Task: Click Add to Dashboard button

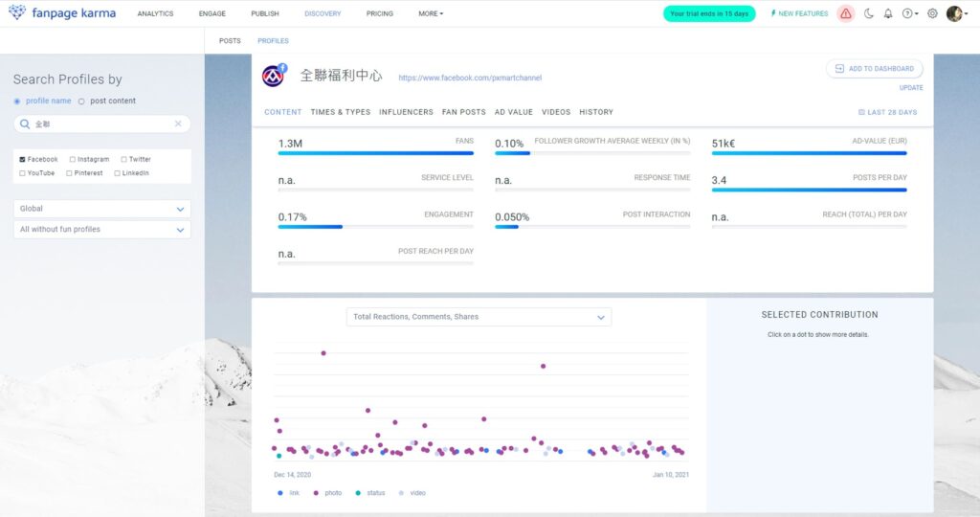Action: pyautogui.click(x=874, y=69)
